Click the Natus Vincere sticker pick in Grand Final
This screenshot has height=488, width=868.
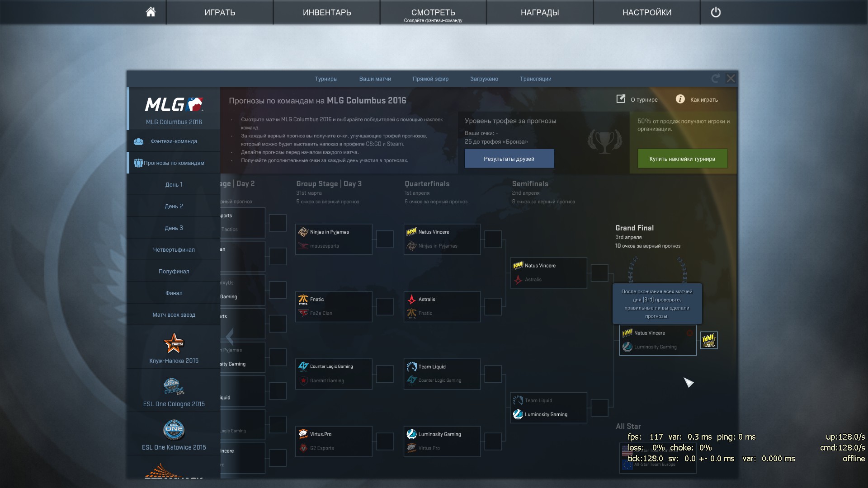point(709,340)
